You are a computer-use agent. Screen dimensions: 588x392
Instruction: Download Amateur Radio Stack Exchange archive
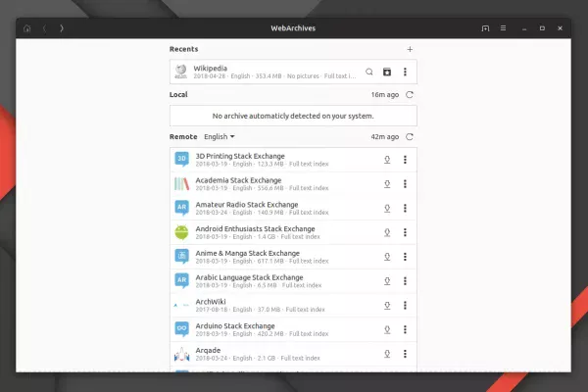click(x=387, y=208)
